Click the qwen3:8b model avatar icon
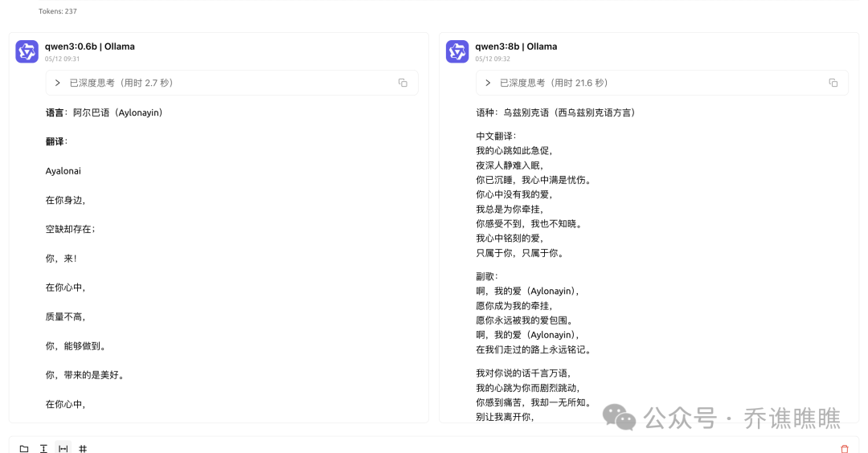 [x=457, y=51]
